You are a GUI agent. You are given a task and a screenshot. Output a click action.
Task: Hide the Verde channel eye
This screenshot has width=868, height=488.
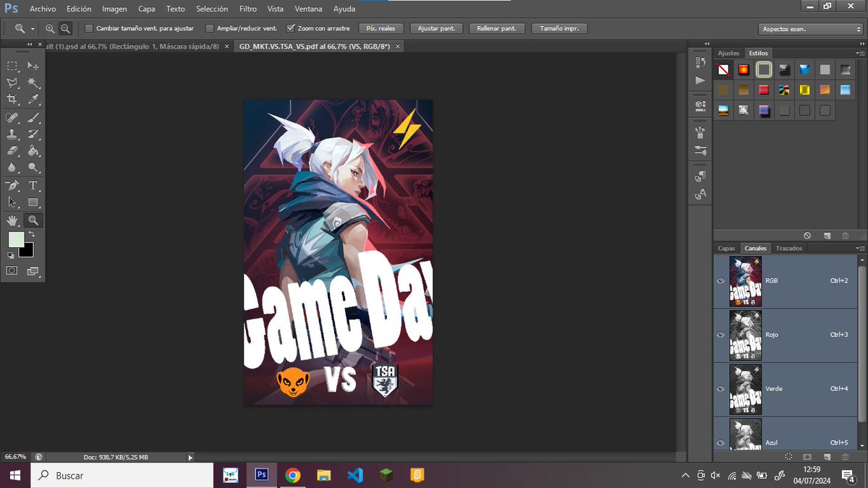[720, 389]
